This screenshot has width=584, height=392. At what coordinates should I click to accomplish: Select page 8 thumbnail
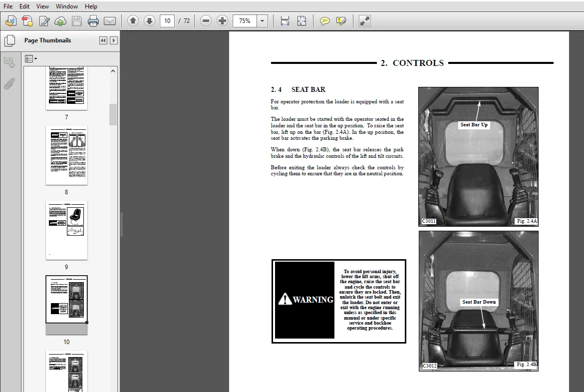coord(67,155)
